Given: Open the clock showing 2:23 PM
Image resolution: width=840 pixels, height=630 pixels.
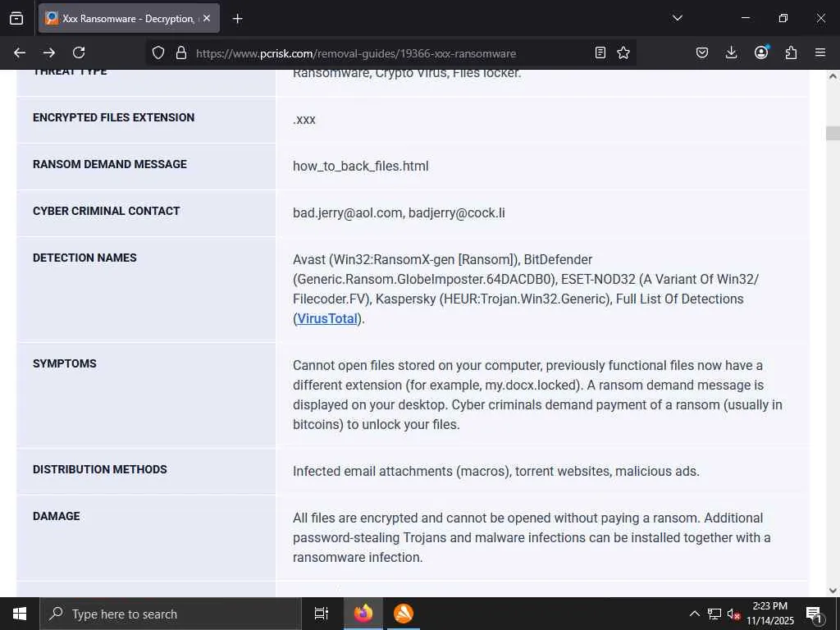Looking at the screenshot, I should 770,614.
